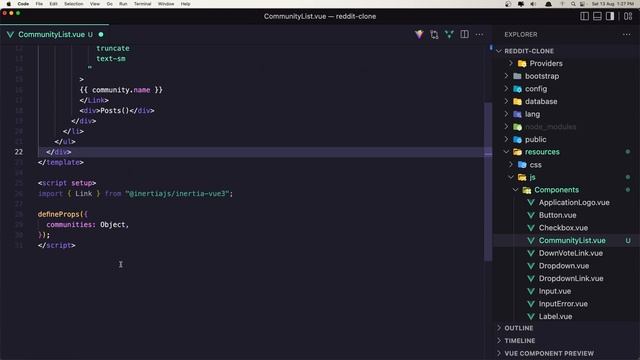Open Label.vue file
Image resolution: width=640 pixels, height=360 pixels.
point(556,316)
